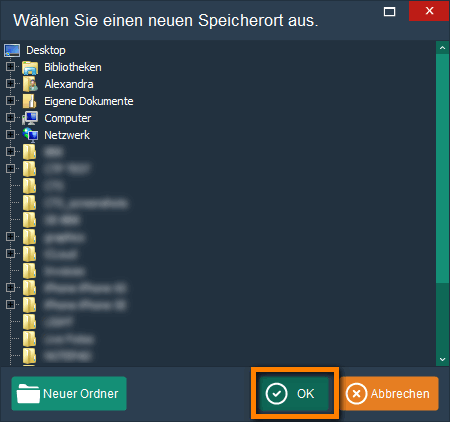The height and width of the screenshot is (422, 450).
Task: Select Eigene Dokumente label in tree
Action: click(89, 101)
